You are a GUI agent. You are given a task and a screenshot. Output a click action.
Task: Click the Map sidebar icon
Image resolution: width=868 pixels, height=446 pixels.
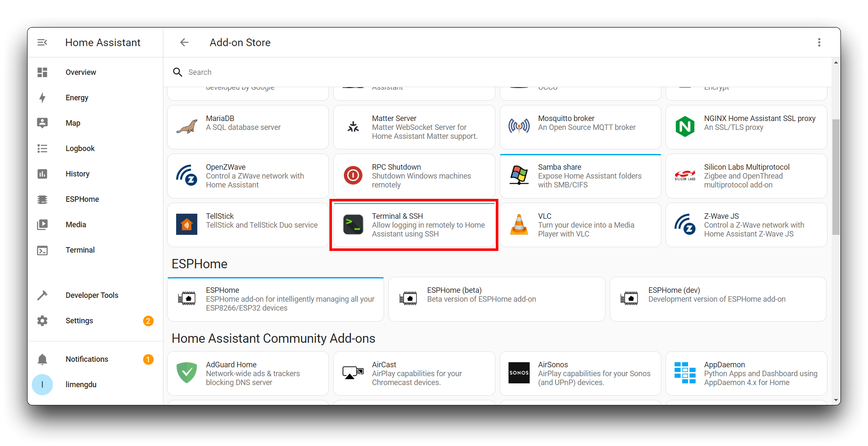pyautogui.click(x=42, y=123)
